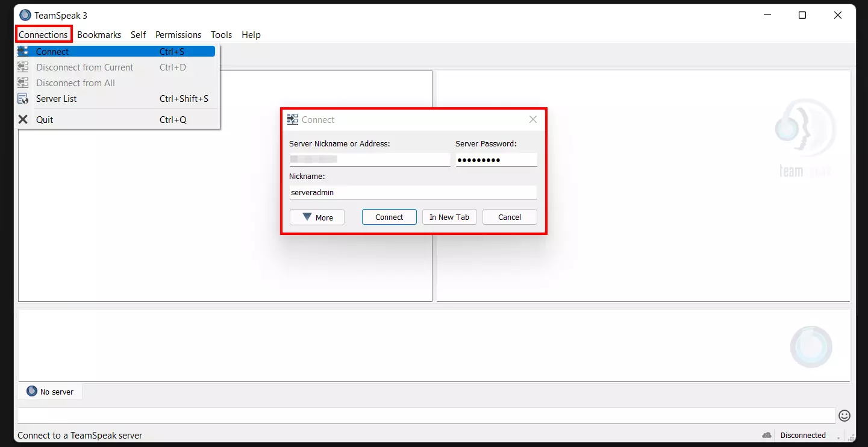The width and height of the screenshot is (868, 447).
Task: Click the chat message input box
Action: 426,416
